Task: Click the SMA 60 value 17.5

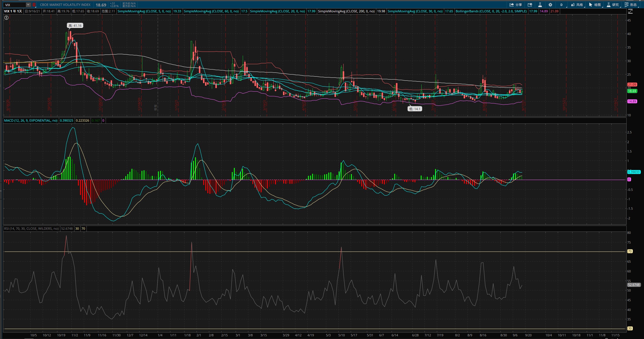Action: coord(244,11)
